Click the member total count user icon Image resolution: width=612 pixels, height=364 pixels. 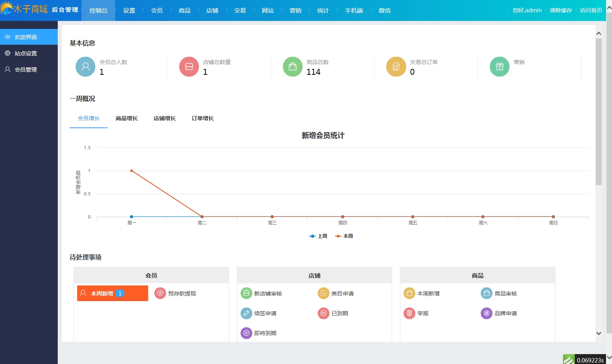85,67
